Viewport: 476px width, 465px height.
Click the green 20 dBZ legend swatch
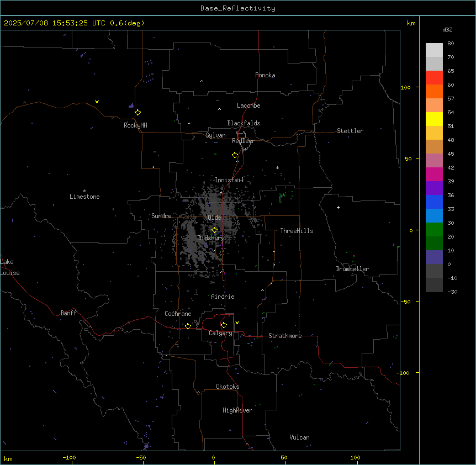pos(434,230)
